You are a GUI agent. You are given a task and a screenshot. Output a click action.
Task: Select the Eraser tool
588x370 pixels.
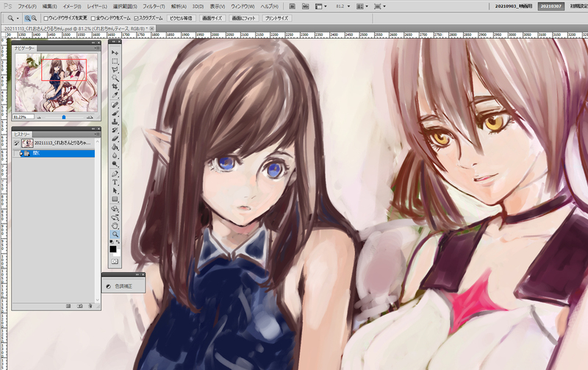click(115, 138)
